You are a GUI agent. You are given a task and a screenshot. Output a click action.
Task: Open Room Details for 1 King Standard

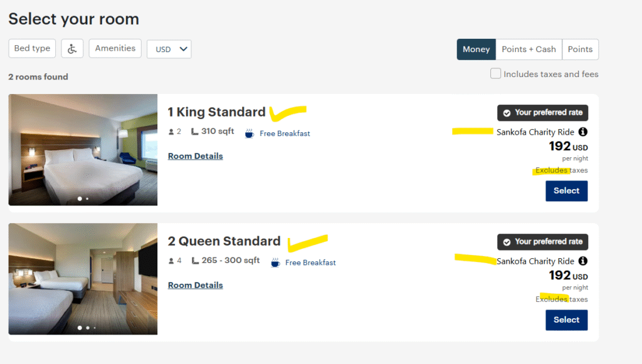click(x=195, y=156)
